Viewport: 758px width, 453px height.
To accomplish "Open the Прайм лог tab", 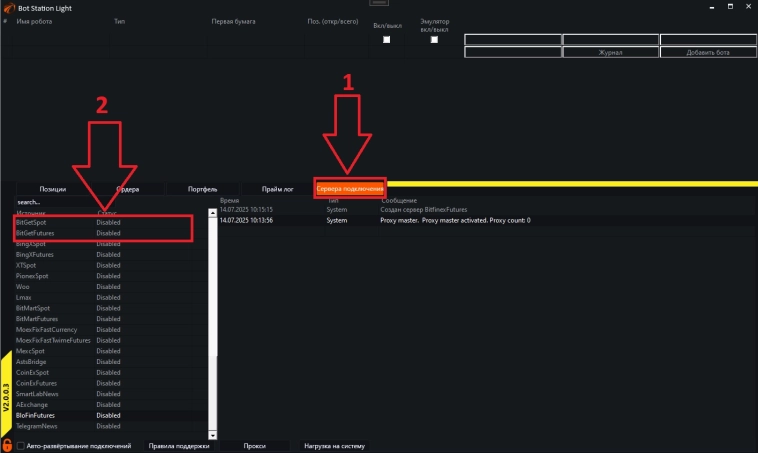I will pos(277,188).
